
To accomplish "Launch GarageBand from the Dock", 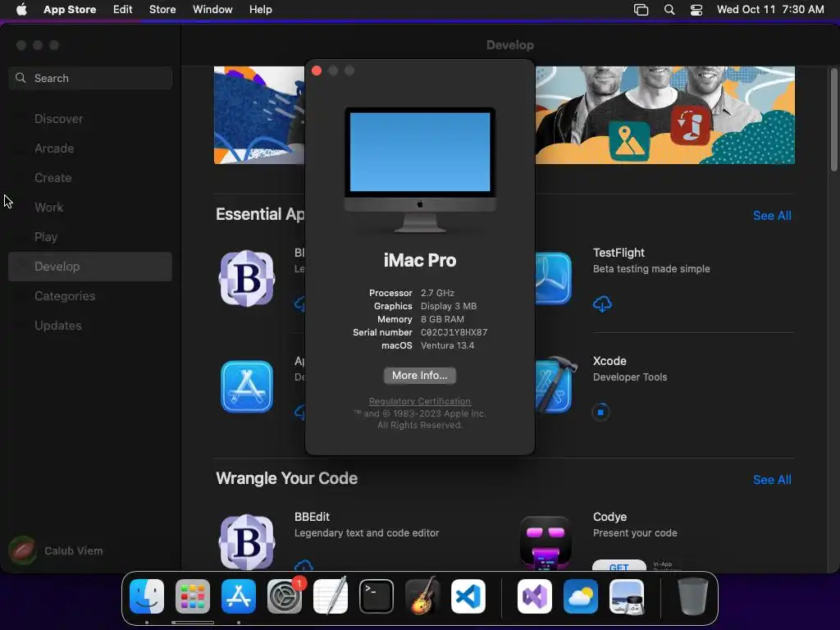I will coord(422,596).
